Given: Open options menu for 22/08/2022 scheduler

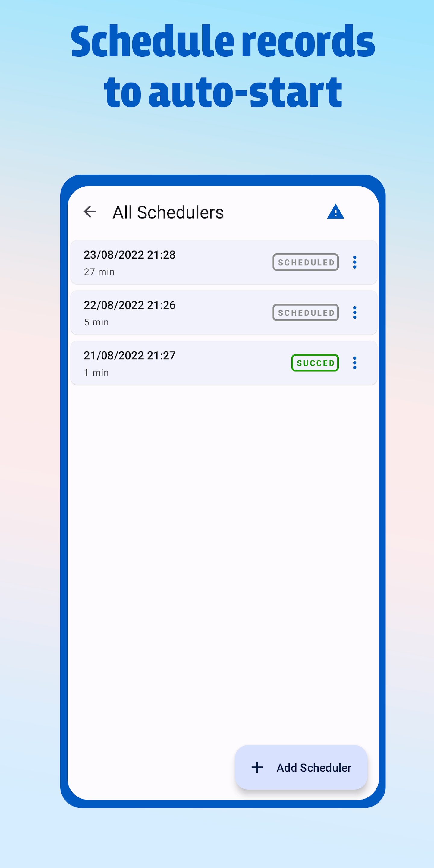Looking at the screenshot, I should pyautogui.click(x=354, y=313).
